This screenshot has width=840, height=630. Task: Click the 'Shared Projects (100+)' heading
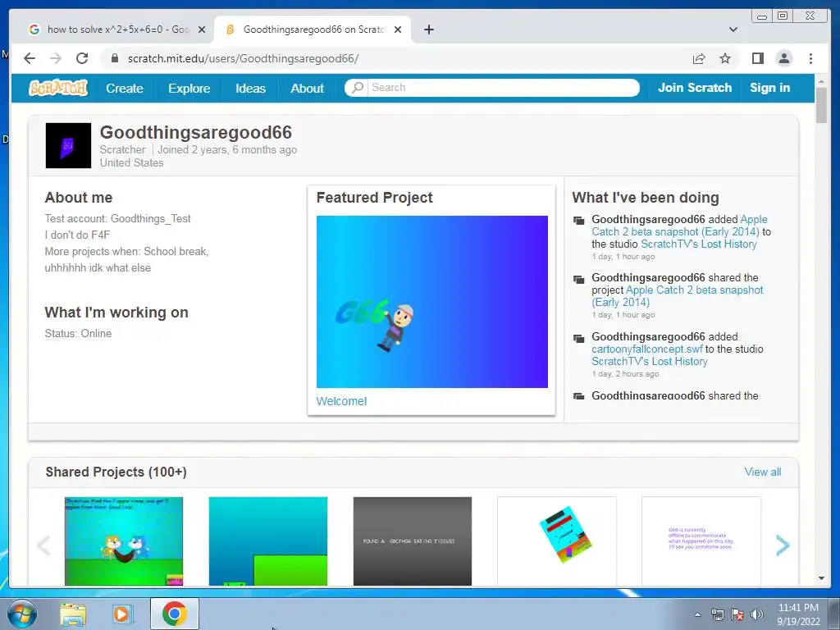(116, 472)
